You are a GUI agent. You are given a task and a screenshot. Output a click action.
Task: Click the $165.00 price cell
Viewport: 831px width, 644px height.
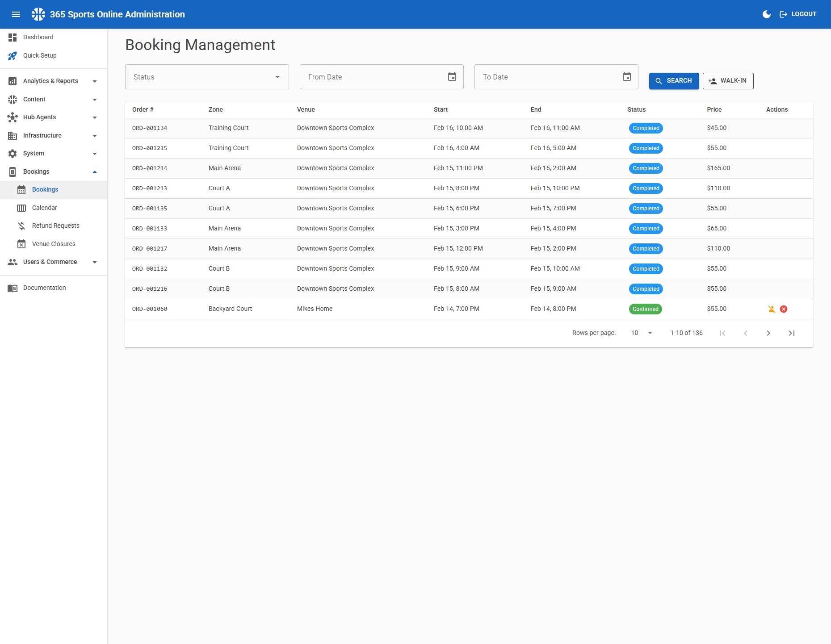[x=718, y=168]
